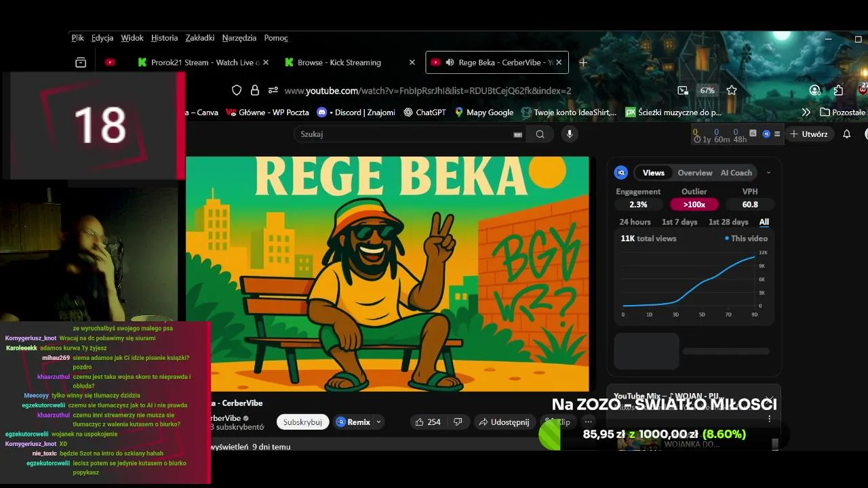This screenshot has width=868, height=488.
Task: Click the YouTube search magnifier button
Action: click(x=540, y=134)
